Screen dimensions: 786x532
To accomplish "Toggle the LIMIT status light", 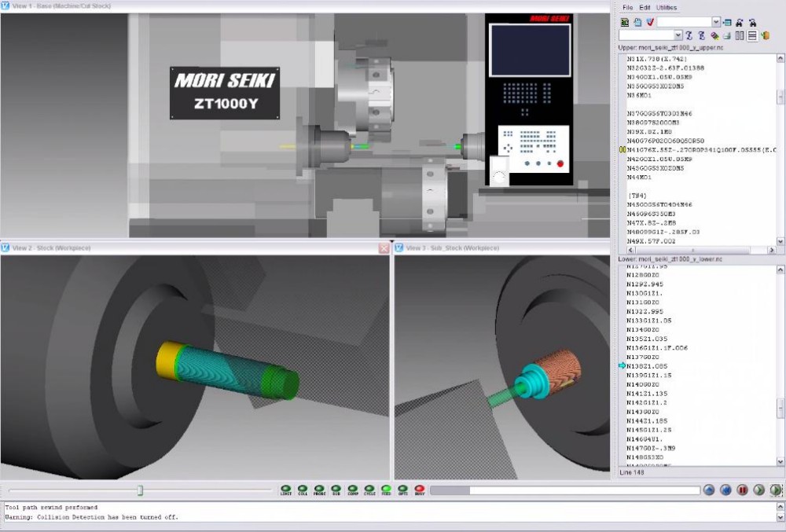I will pyautogui.click(x=286, y=490).
